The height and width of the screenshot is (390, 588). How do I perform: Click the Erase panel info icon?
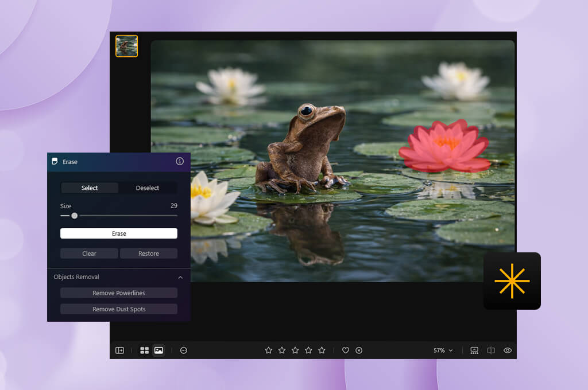pyautogui.click(x=180, y=161)
